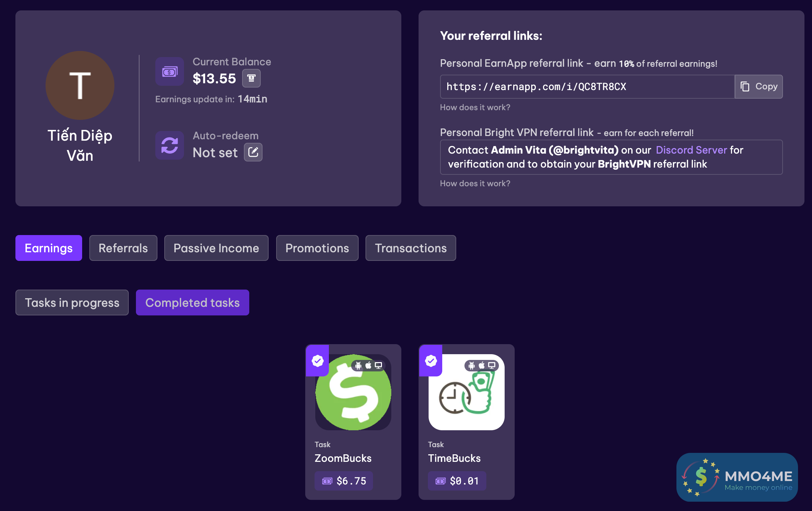Click the platform icons on the ZoomBucks card

(x=368, y=366)
